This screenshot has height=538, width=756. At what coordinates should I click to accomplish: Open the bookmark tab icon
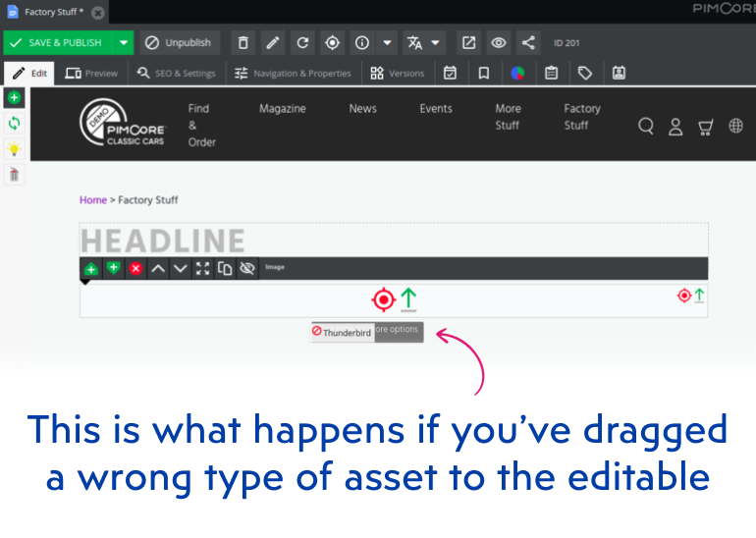coord(484,74)
